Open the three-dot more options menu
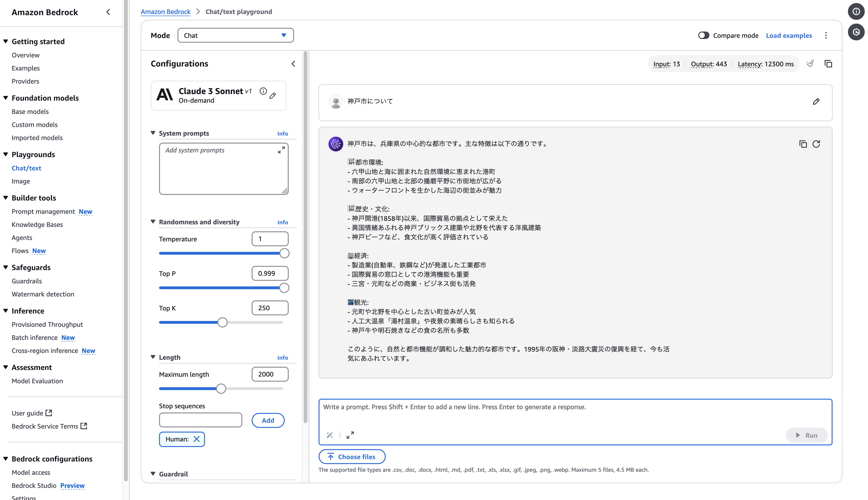The height and width of the screenshot is (500, 868). [x=826, y=35]
